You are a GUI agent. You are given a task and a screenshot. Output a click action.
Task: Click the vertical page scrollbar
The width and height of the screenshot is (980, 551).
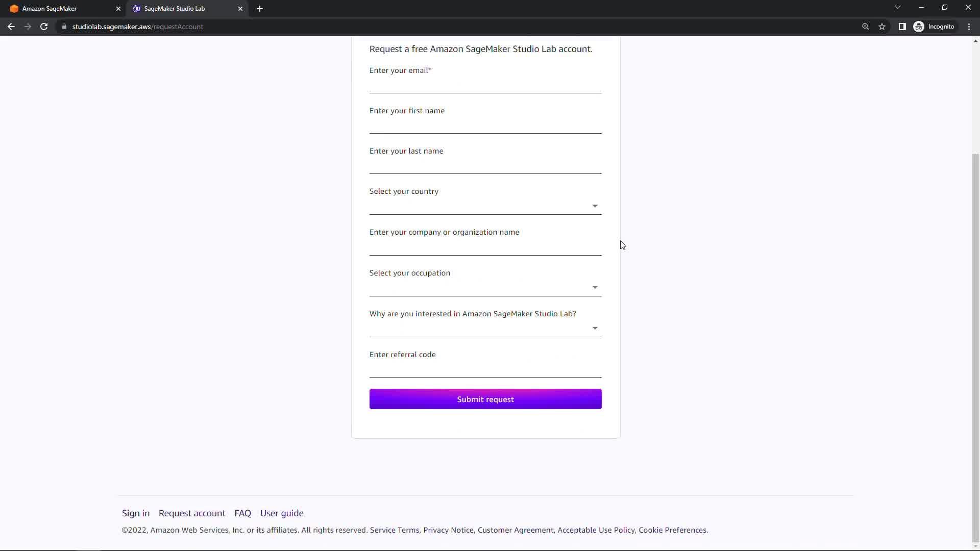(x=975, y=347)
